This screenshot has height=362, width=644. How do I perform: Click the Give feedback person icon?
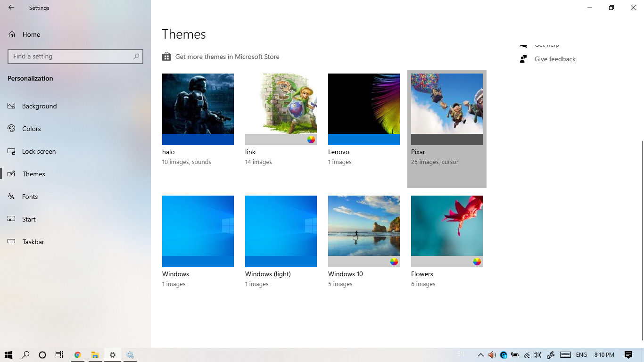click(x=523, y=59)
